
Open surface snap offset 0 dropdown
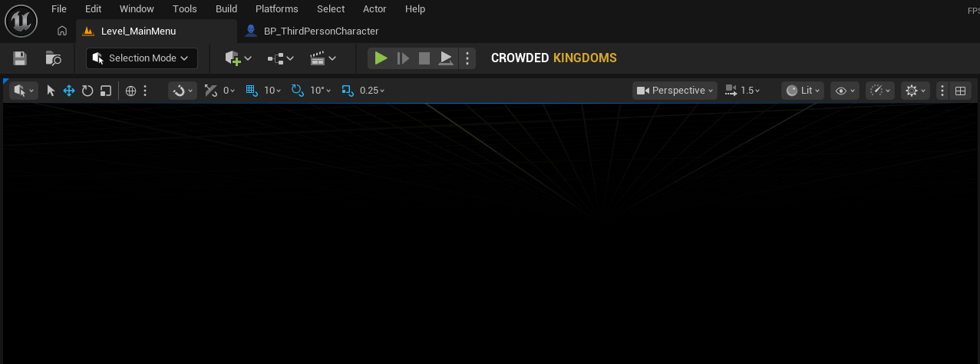coord(229,91)
